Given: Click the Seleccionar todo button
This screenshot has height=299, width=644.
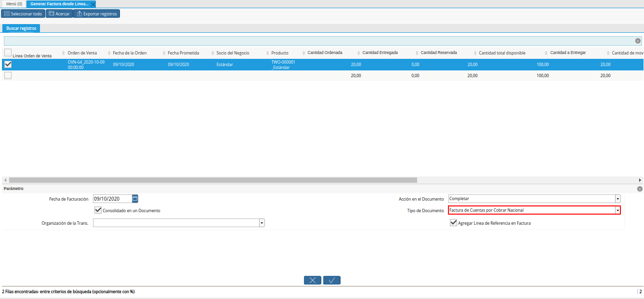Looking at the screenshot, I should point(23,14).
